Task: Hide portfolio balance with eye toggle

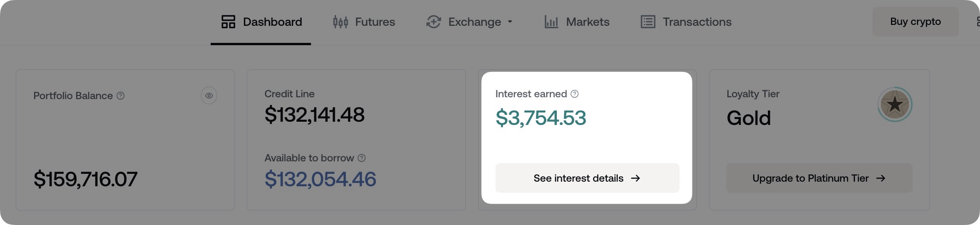Action: 209,96
